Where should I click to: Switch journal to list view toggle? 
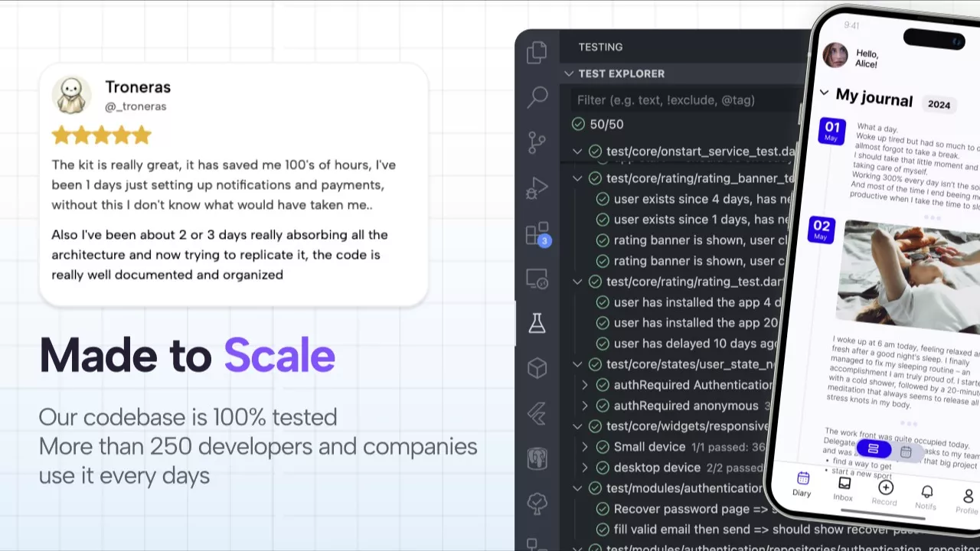874,448
